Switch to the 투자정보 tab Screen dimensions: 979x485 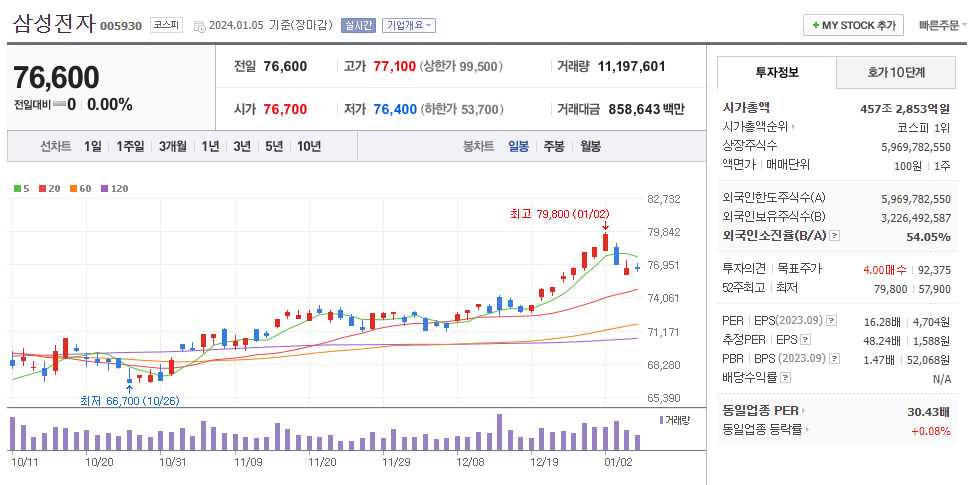(777, 72)
